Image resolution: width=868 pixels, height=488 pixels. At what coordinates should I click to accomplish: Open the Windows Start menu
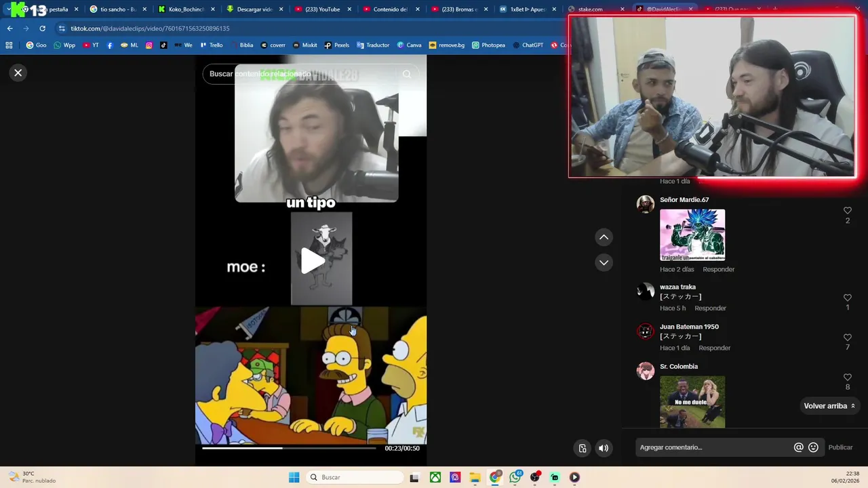click(x=294, y=477)
